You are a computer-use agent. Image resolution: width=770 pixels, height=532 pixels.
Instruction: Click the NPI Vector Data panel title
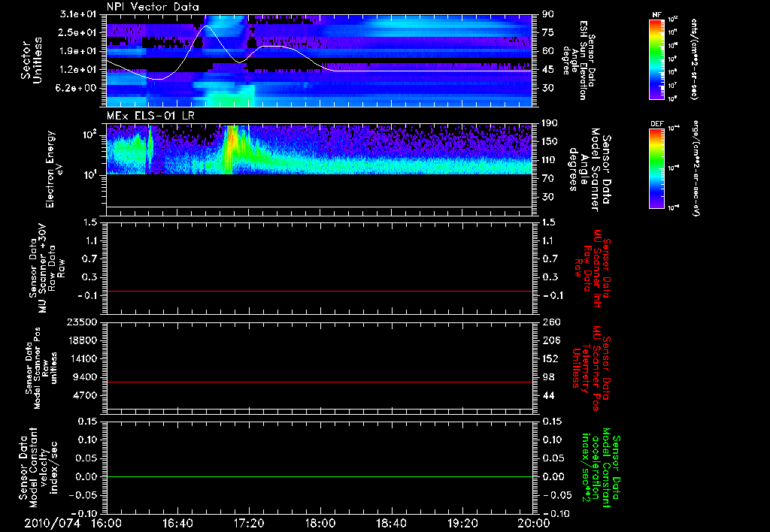click(x=153, y=7)
